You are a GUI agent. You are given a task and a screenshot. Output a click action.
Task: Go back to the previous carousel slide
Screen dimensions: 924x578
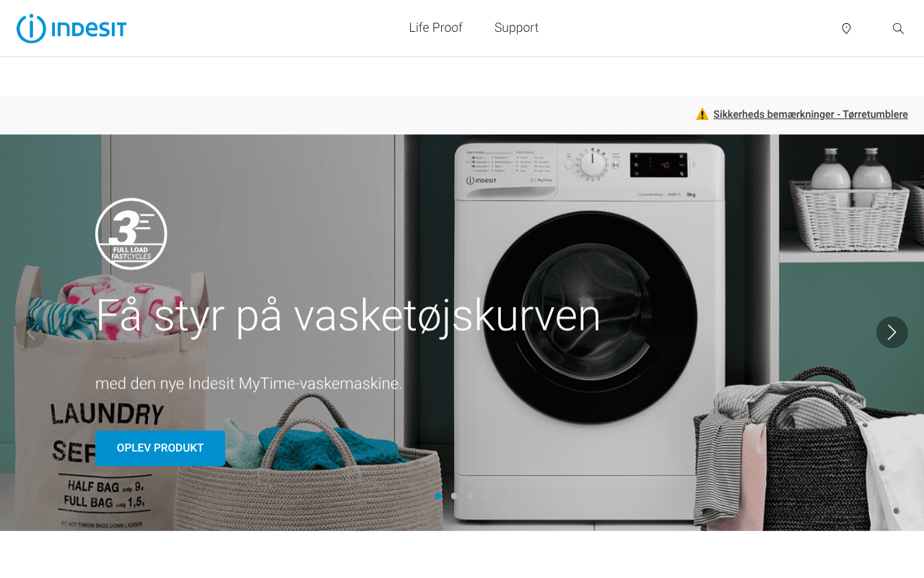click(x=32, y=332)
